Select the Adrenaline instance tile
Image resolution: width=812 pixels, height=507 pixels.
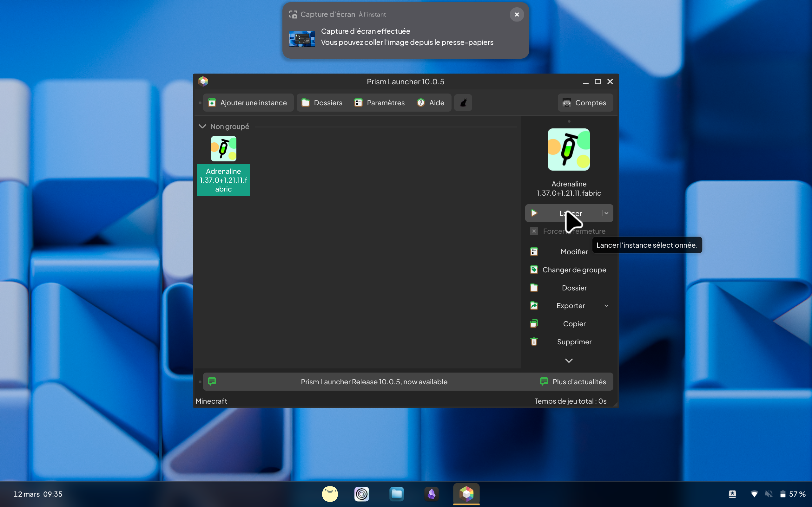coord(223,166)
